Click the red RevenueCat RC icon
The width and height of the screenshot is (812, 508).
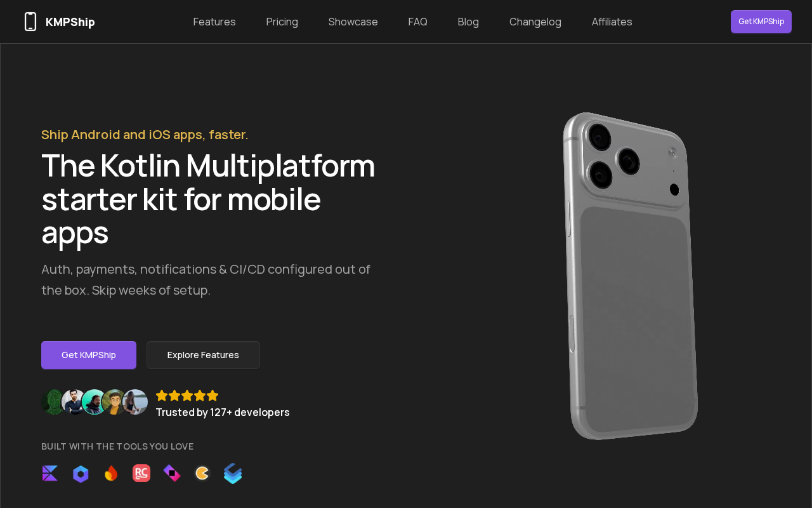(x=141, y=473)
